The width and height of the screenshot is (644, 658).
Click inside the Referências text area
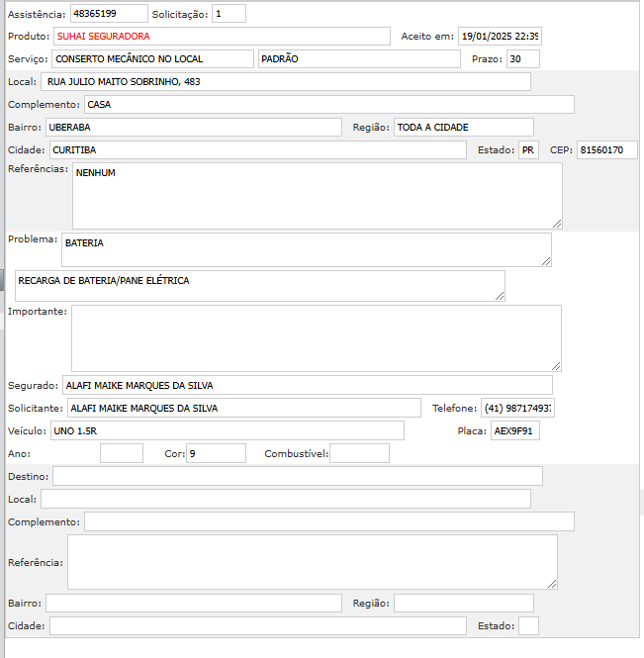(x=317, y=196)
